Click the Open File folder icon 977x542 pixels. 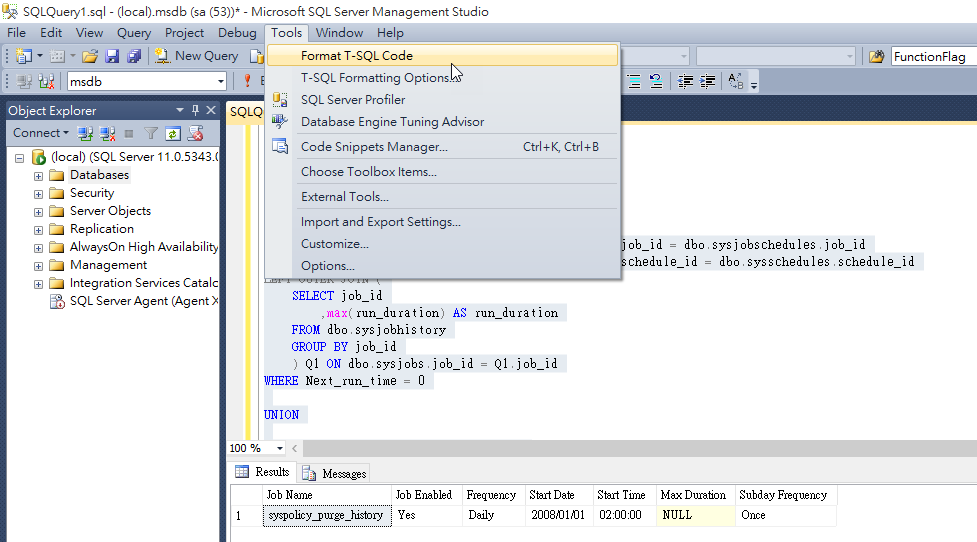pos(90,56)
